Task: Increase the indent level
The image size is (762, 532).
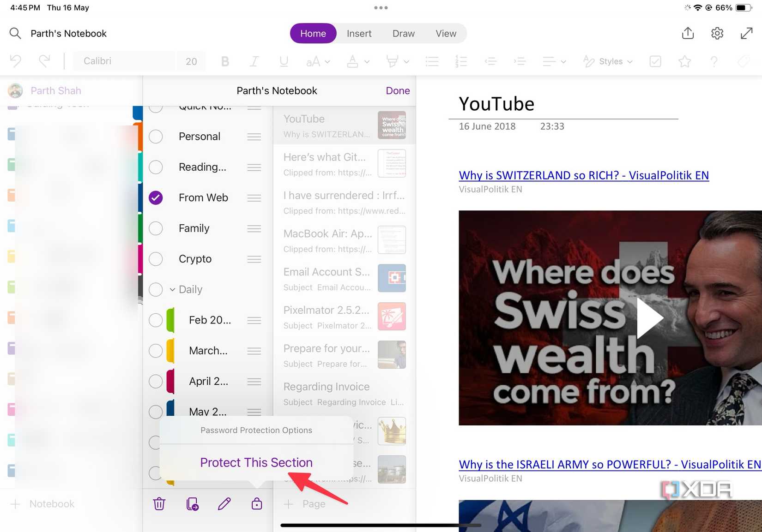Action: (x=520, y=61)
